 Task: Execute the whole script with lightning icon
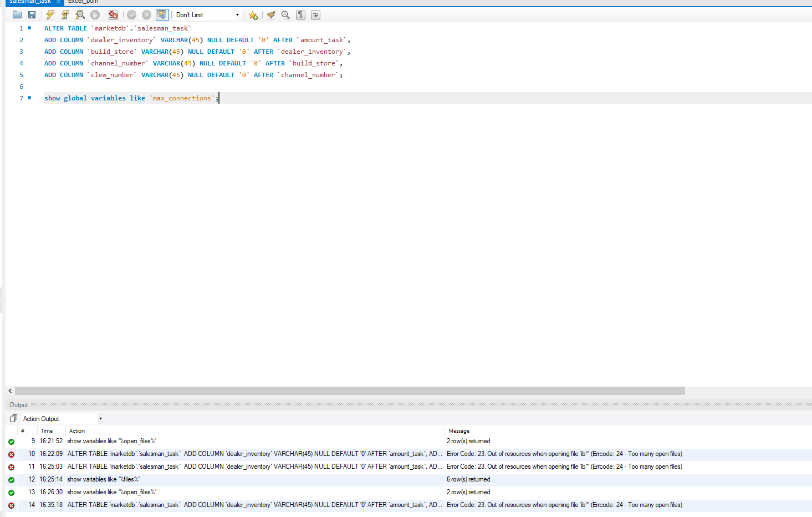point(50,15)
